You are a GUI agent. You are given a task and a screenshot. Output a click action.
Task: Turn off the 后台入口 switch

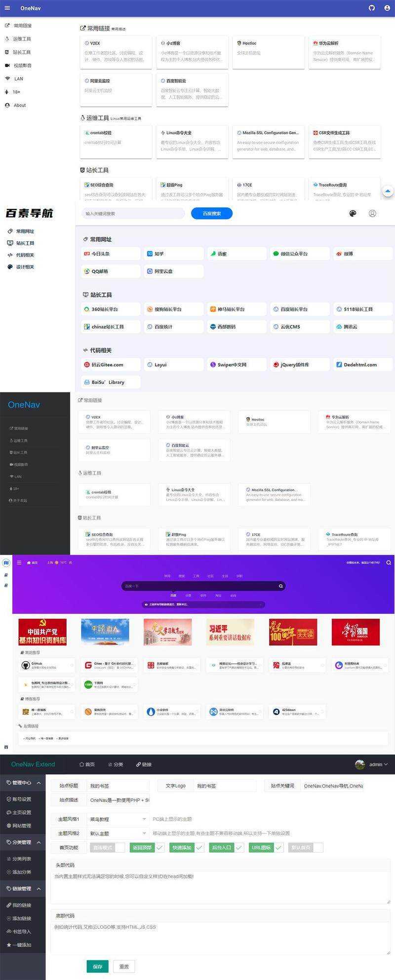pos(226,847)
